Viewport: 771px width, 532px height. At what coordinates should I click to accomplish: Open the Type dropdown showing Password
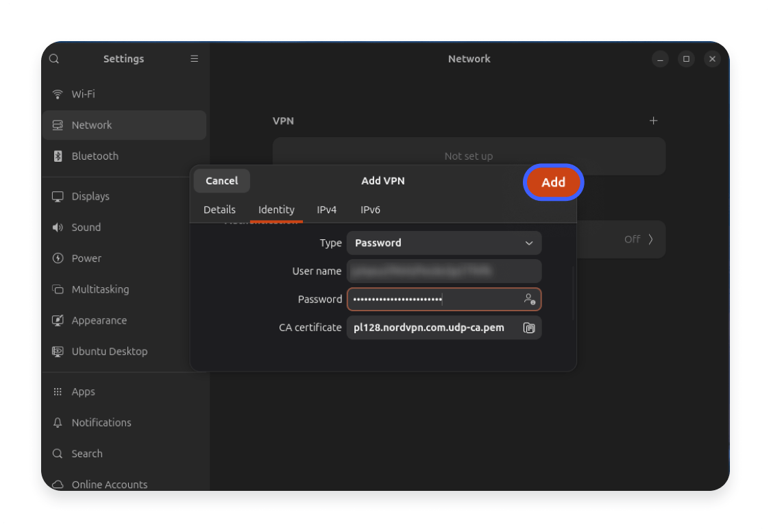point(443,243)
